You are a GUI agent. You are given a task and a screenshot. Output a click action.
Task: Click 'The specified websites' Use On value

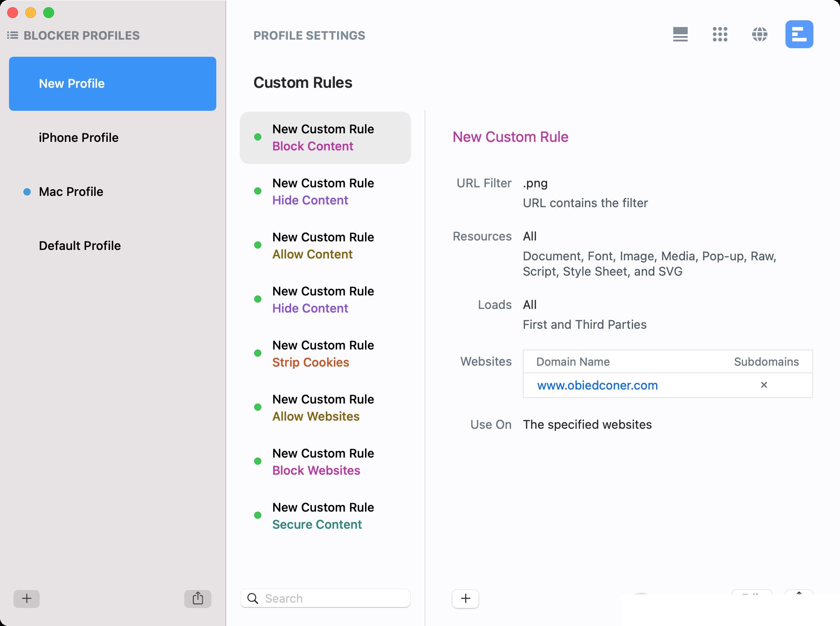(587, 425)
